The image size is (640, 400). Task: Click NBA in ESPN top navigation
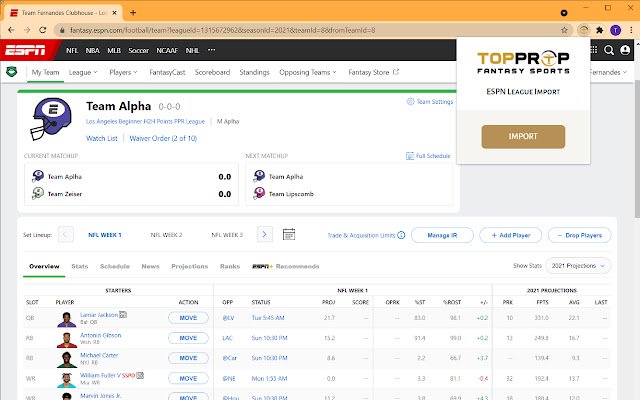pyautogui.click(x=92, y=50)
